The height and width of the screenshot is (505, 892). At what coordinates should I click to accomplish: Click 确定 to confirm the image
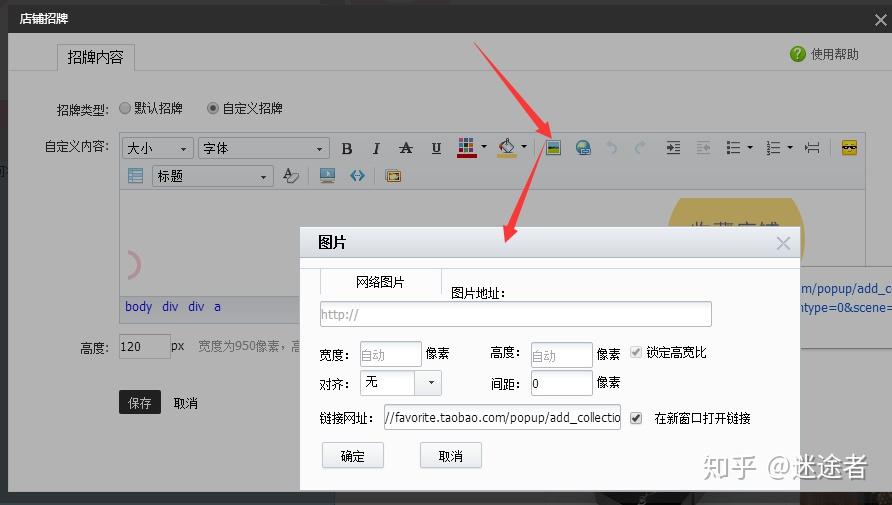353,456
